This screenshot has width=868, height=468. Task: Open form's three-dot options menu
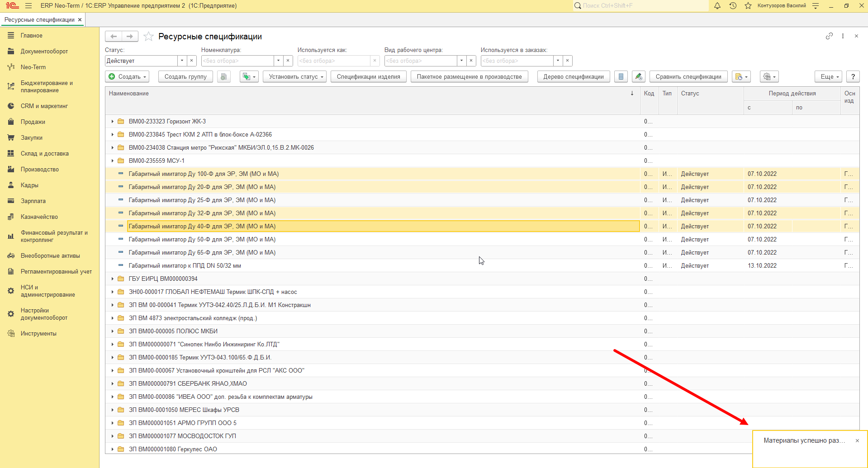pyautogui.click(x=843, y=36)
